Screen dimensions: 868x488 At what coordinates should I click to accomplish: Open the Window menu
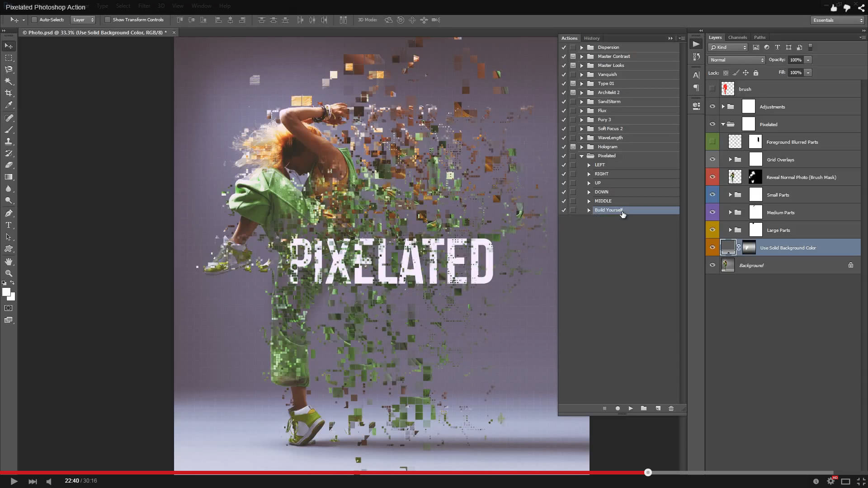pos(201,6)
